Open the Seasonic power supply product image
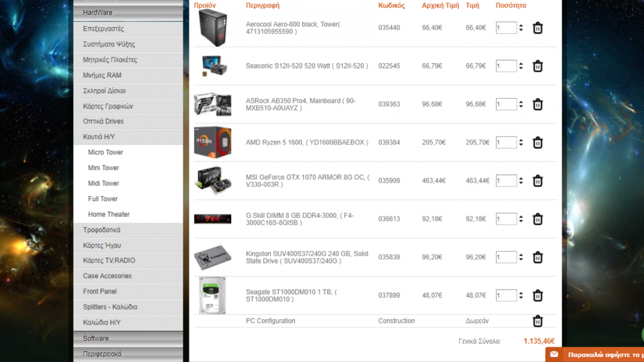 coord(215,66)
